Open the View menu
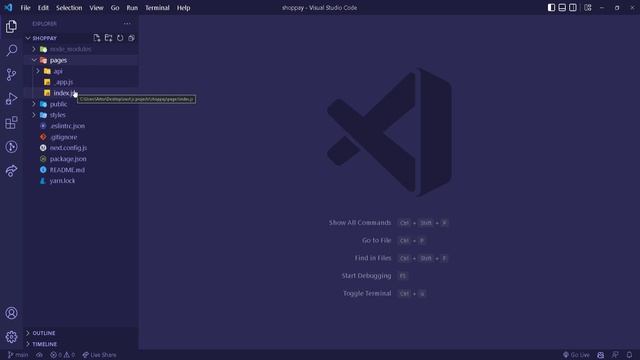 point(96,8)
